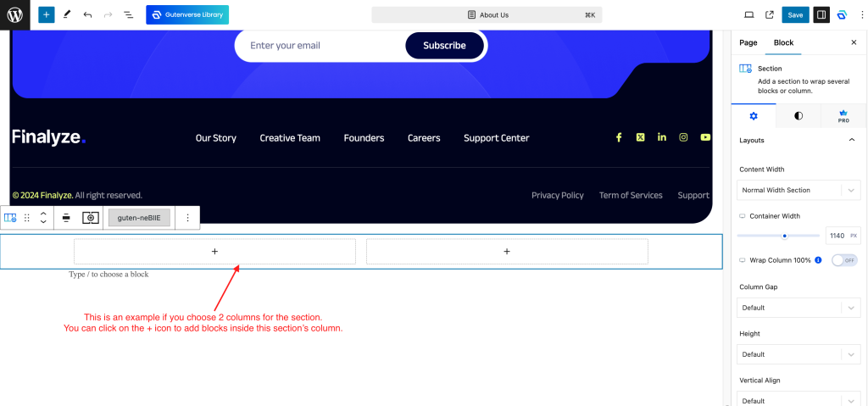
Task: Open the document overview list icon
Action: coord(128,14)
